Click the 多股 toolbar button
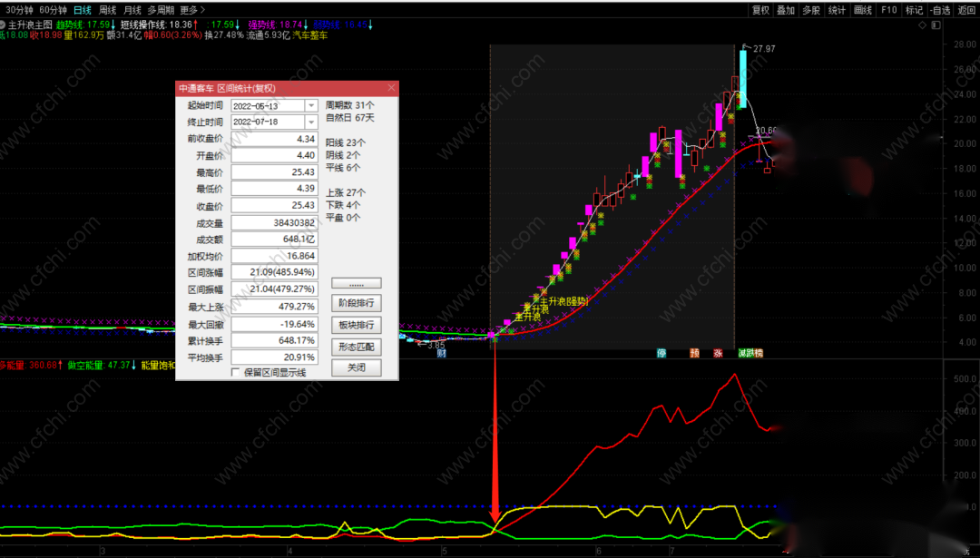980x558 pixels. coord(811,10)
